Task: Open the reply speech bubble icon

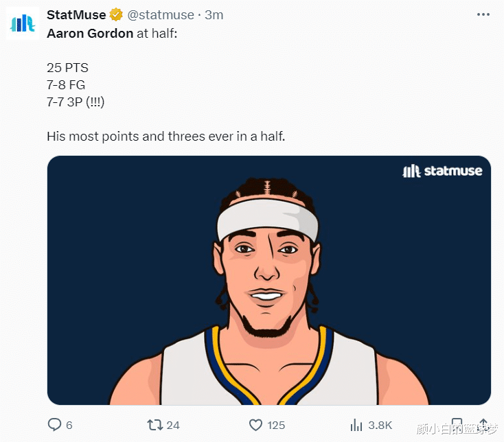Action: [54, 425]
